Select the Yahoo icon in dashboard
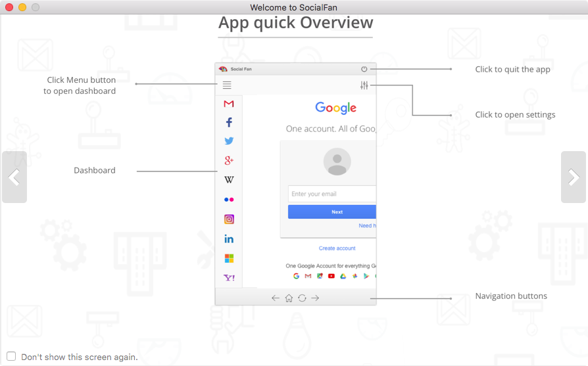This screenshot has height=366, width=588. (229, 277)
